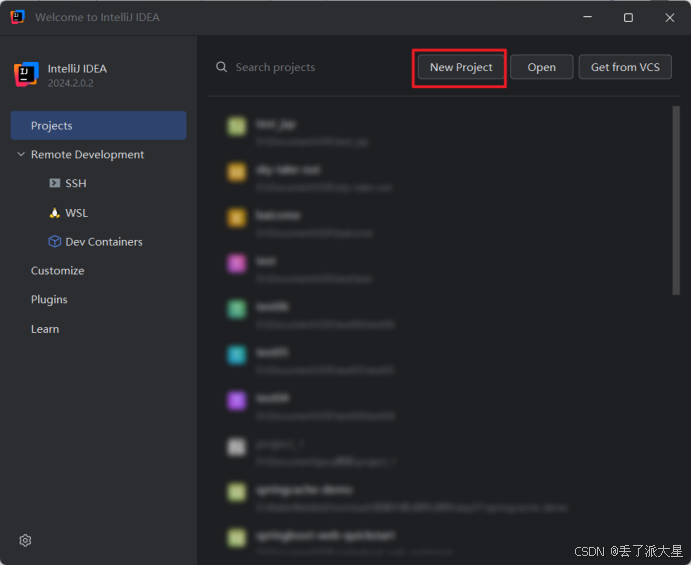Screen dimensions: 692x566
Task: Click the Dev Containers cube icon
Action: 55,241
